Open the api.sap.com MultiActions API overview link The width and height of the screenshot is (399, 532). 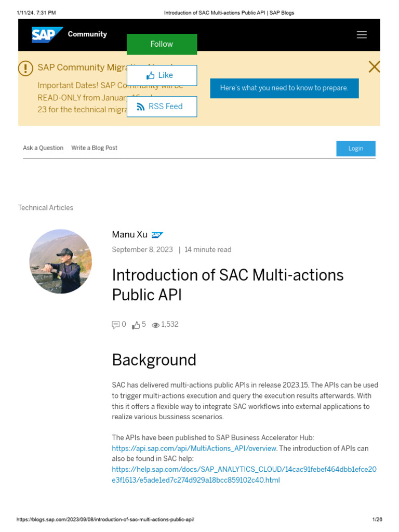click(194, 448)
